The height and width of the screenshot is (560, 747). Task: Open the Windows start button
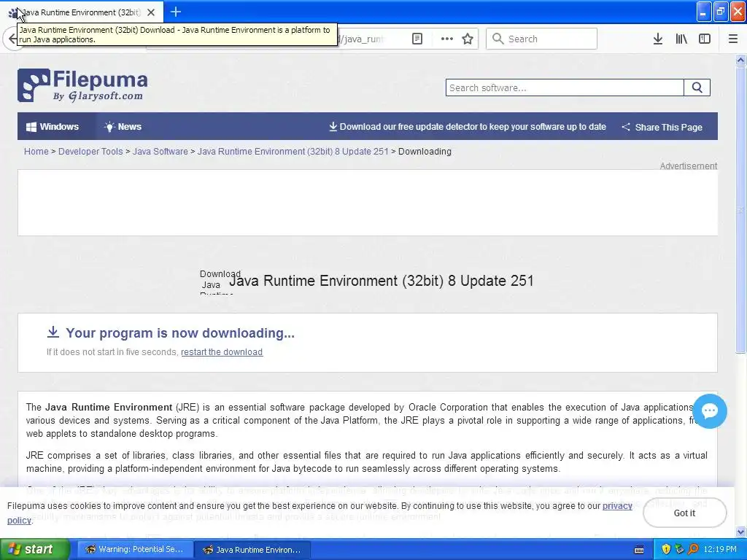34,550
